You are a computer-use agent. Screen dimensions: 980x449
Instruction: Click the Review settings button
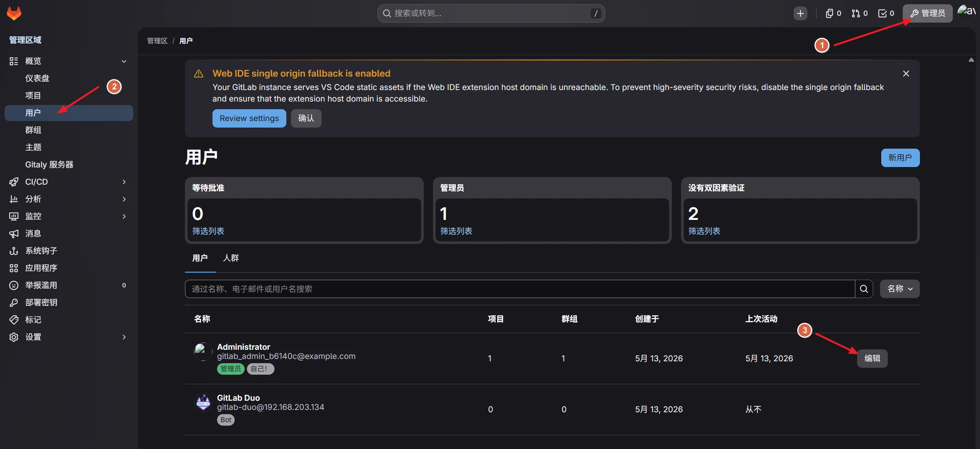click(x=249, y=118)
